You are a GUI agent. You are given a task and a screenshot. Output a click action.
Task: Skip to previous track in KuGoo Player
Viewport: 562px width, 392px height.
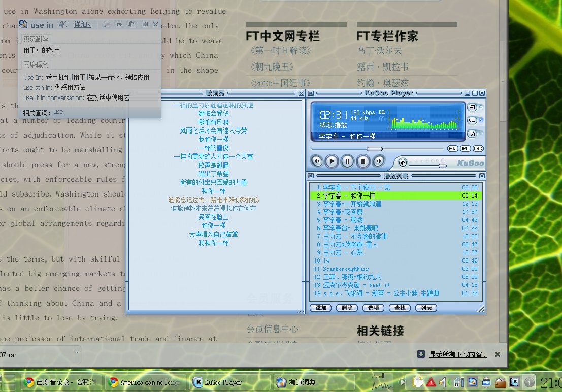click(x=317, y=161)
